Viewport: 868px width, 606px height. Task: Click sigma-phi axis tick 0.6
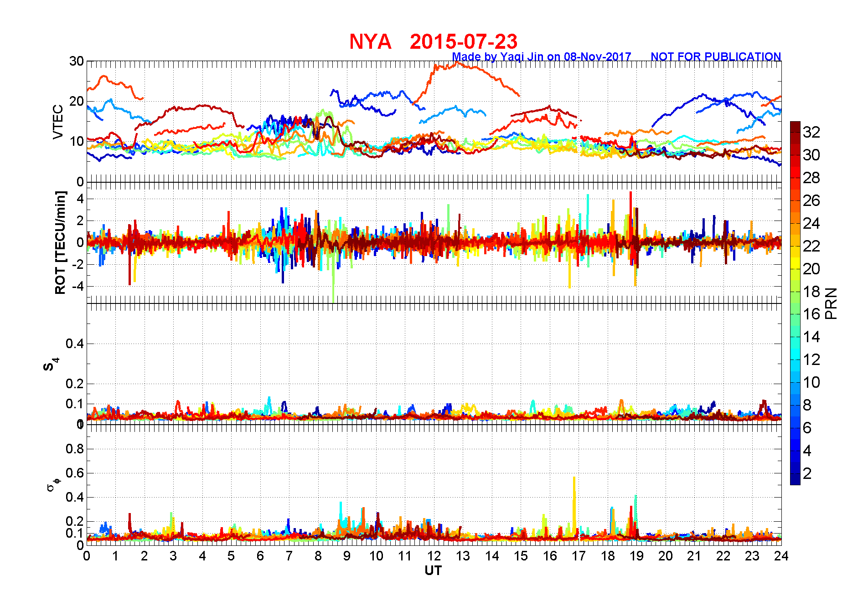point(75,473)
